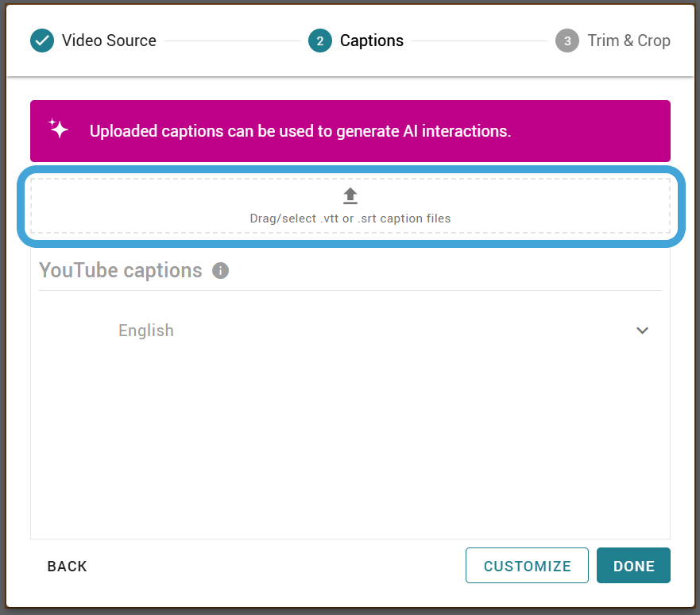Click the Video Source completed checkmark icon
Screen dimensions: 700x615
coord(42,41)
